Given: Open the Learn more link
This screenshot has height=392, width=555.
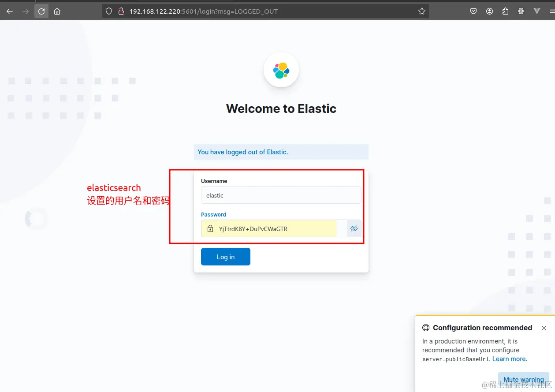Looking at the screenshot, I should [510, 359].
